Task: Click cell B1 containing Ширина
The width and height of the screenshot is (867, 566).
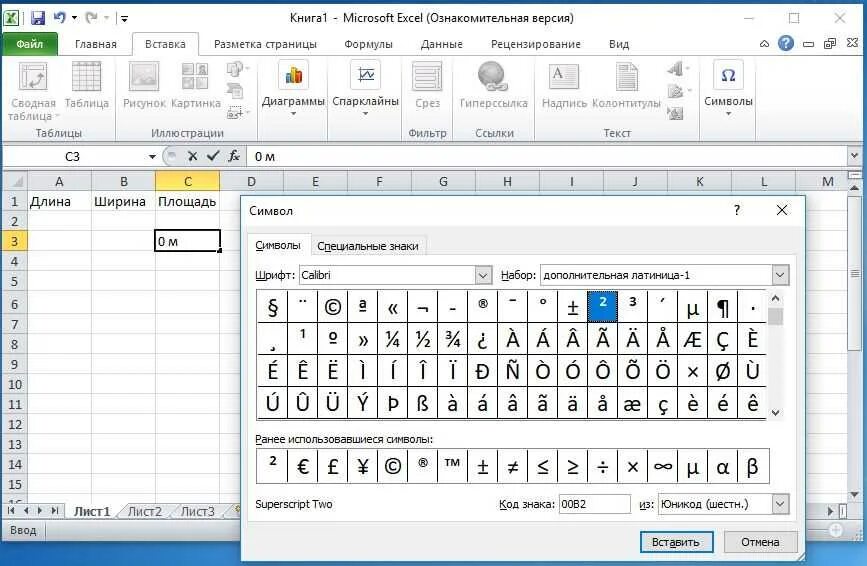Action: tap(123, 201)
